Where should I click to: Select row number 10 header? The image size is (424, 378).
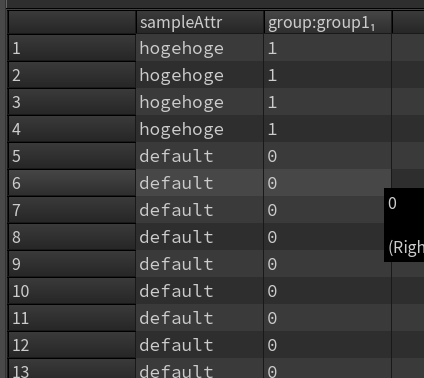point(72,291)
